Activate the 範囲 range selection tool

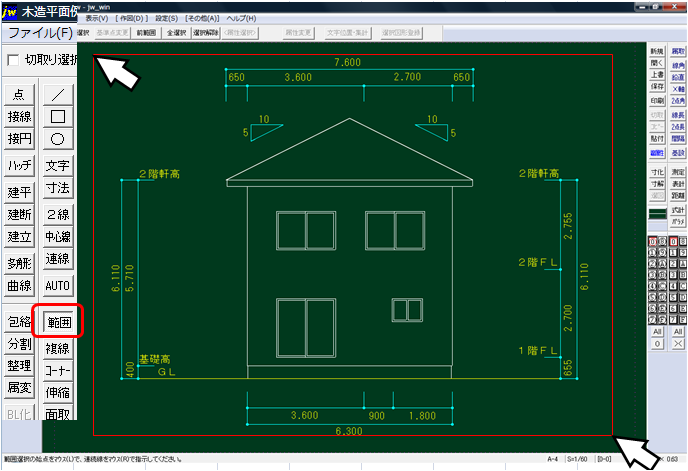click(58, 322)
